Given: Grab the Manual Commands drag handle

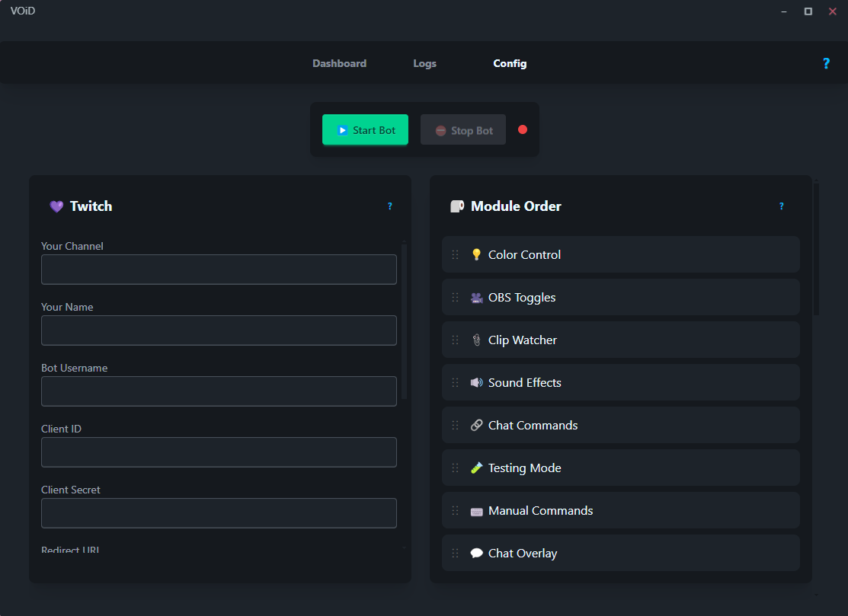Looking at the screenshot, I should coord(456,511).
